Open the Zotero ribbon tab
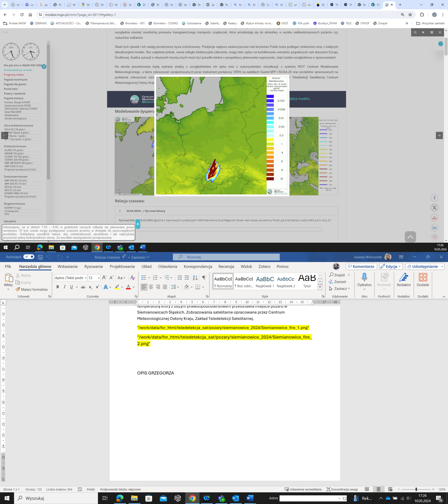448x504 pixels. pyautogui.click(x=264, y=266)
